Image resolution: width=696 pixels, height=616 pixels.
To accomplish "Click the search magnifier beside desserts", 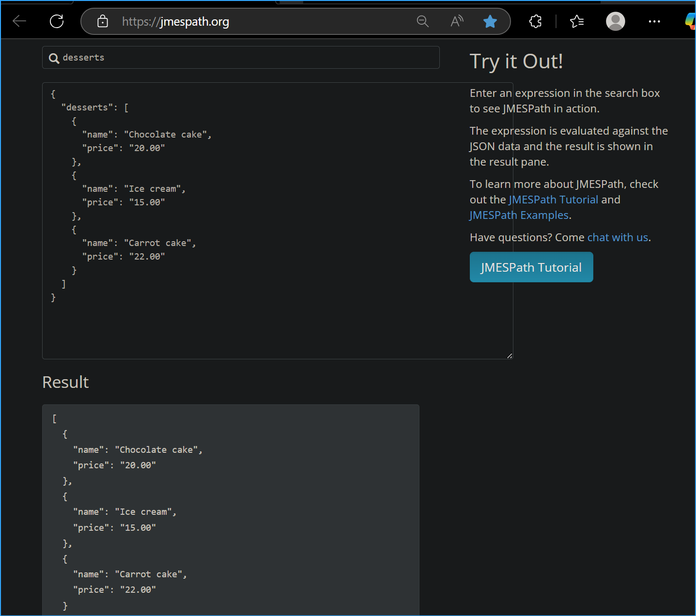I will pyautogui.click(x=54, y=58).
